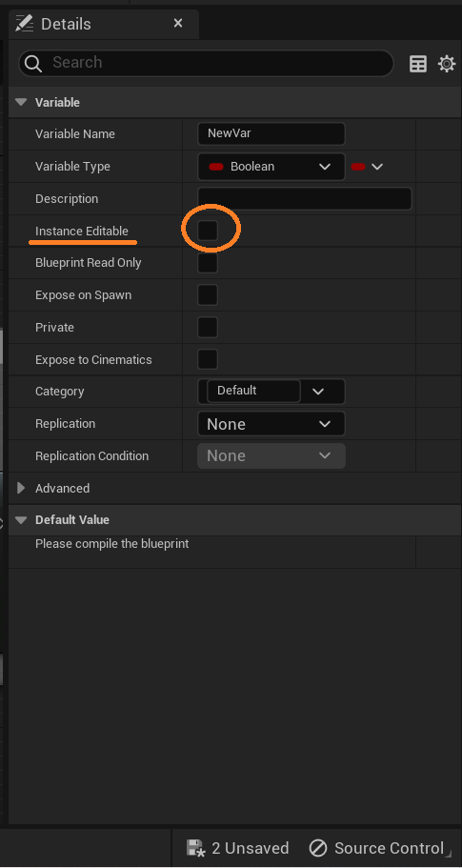
Task: Click the search magnifier icon
Action: click(33, 64)
